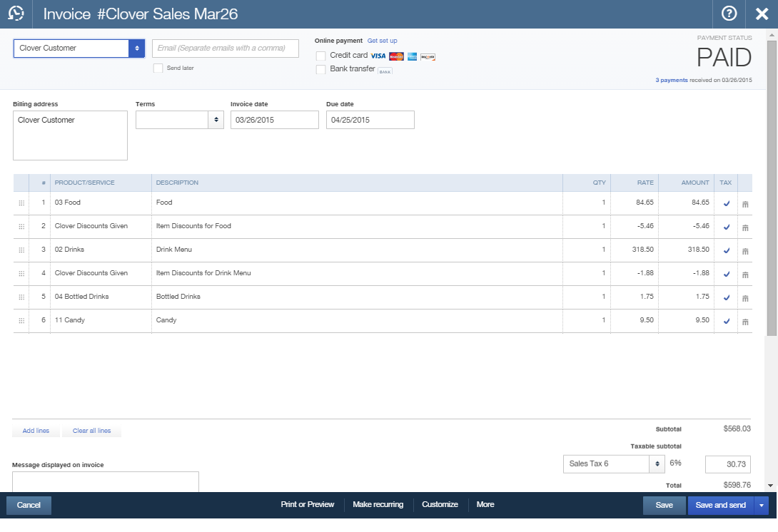Grab the drag handle for line 1
This screenshot has height=532, width=778.
pyautogui.click(x=21, y=203)
